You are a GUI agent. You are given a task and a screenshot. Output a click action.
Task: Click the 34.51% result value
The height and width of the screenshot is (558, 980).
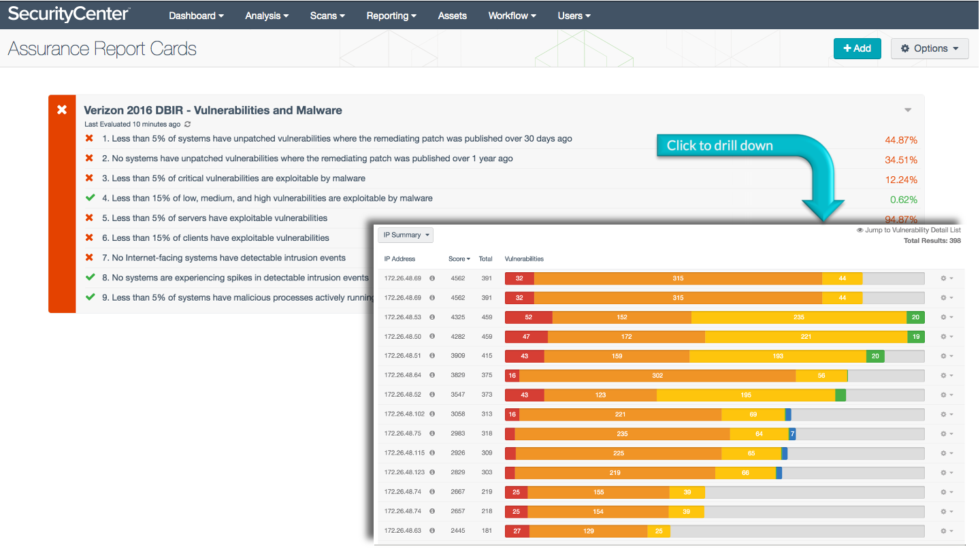click(x=901, y=160)
